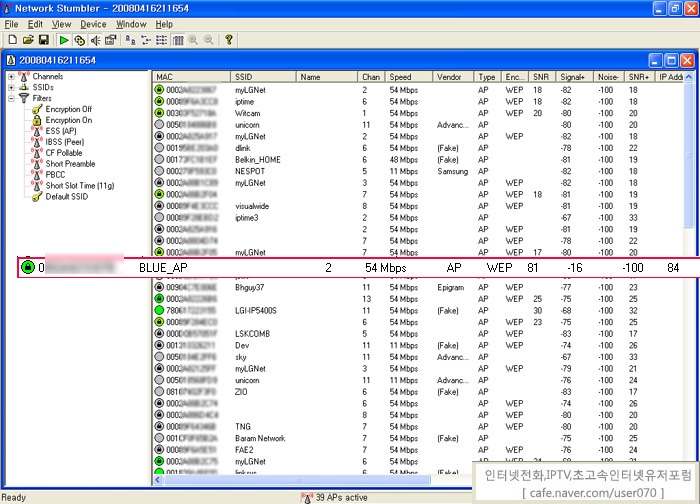Switch to small icons view
The image size is (700, 504).
[146, 40]
